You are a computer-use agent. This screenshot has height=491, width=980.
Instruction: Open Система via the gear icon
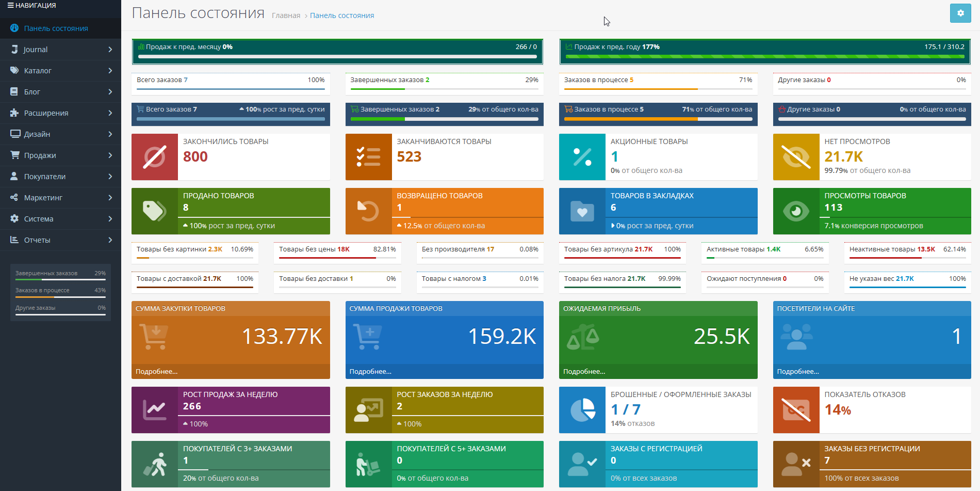[15, 218]
